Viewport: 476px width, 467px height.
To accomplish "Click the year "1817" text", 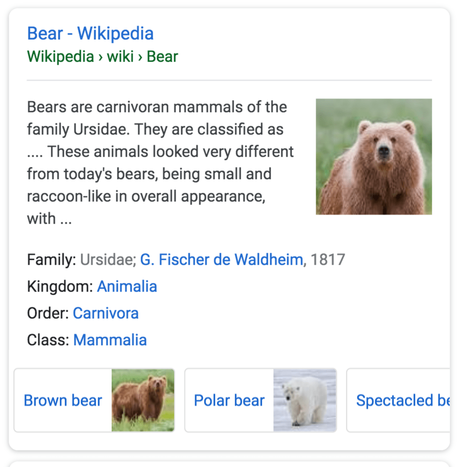I will coord(328,259).
